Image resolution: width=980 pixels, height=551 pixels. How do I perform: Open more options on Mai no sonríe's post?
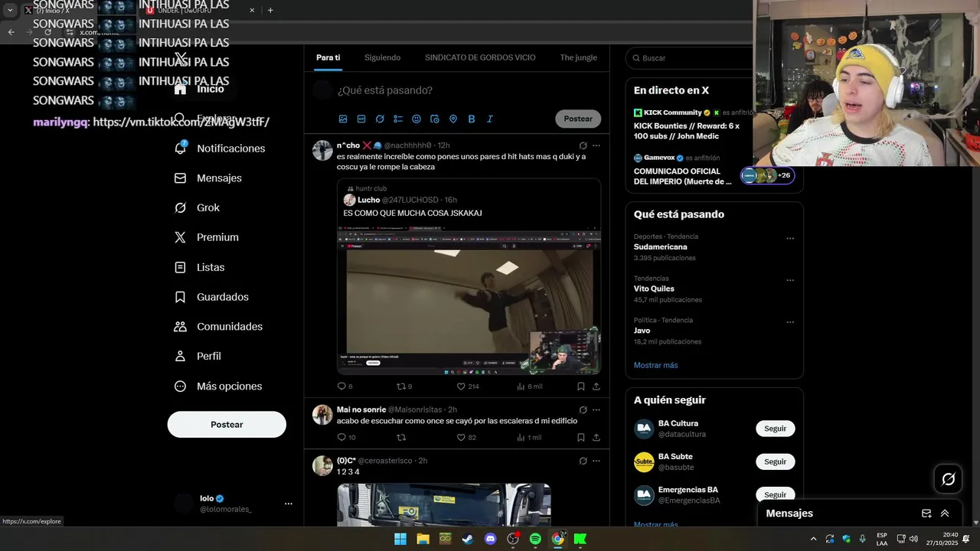point(596,409)
